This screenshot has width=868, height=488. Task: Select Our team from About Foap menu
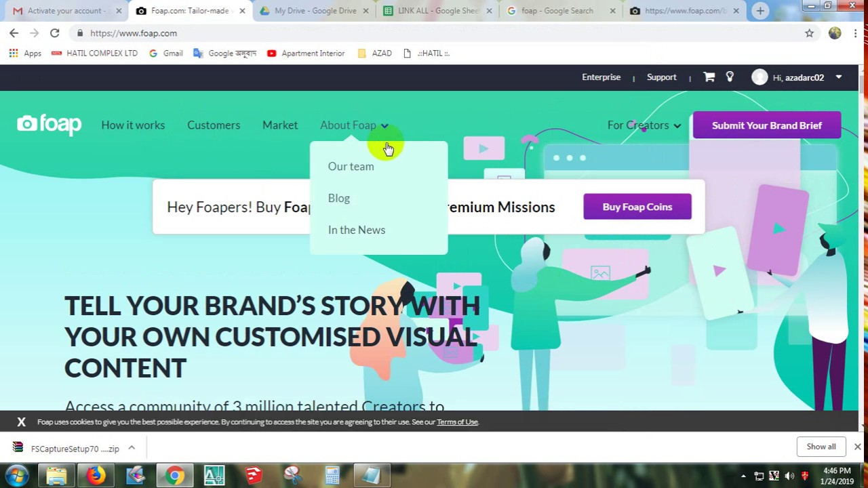[351, 167]
